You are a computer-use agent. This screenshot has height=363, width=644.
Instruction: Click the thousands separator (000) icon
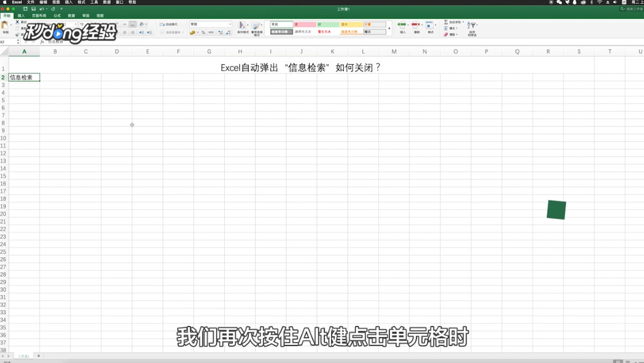pos(211,32)
